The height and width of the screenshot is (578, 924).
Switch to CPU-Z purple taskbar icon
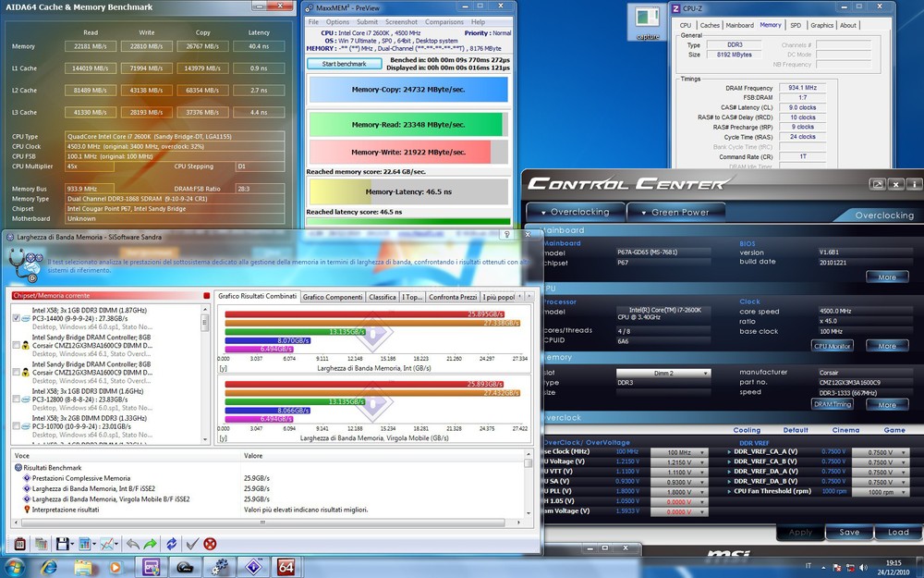(152, 568)
